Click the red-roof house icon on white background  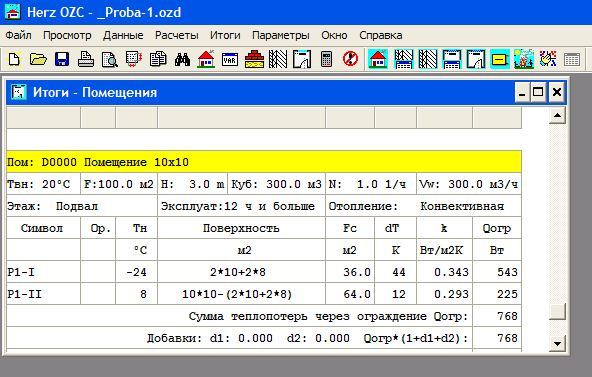click(x=206, y=59)
